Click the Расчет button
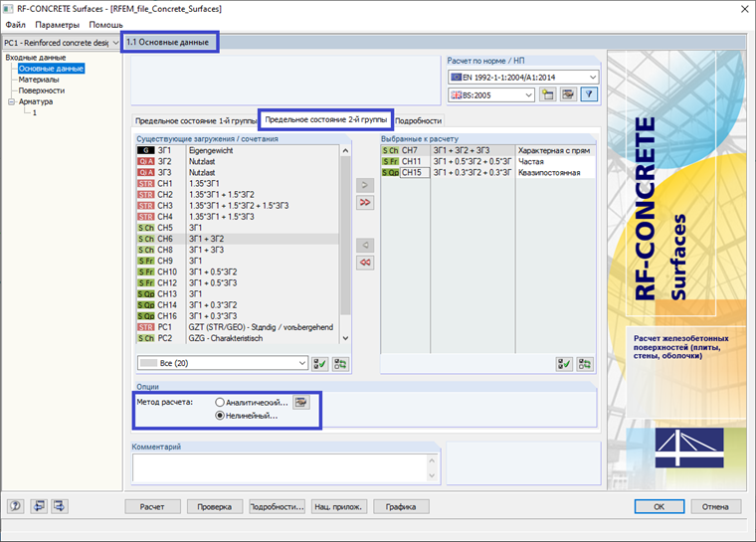 [x=152, y=507]
